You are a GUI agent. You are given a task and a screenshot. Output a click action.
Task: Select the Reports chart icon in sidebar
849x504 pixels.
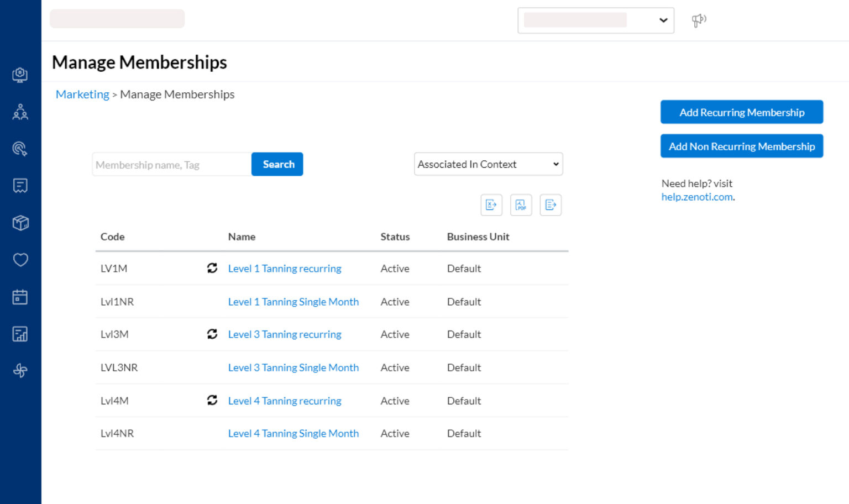coord(20,334)
